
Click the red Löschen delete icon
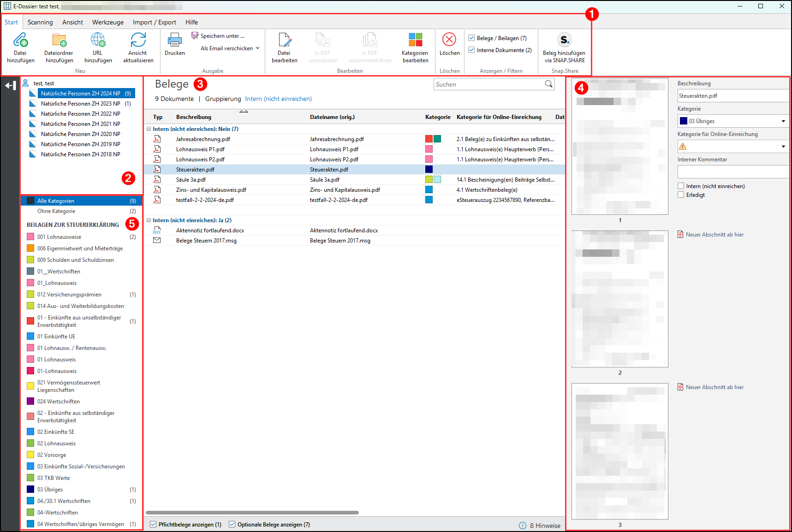pos(449,40)
